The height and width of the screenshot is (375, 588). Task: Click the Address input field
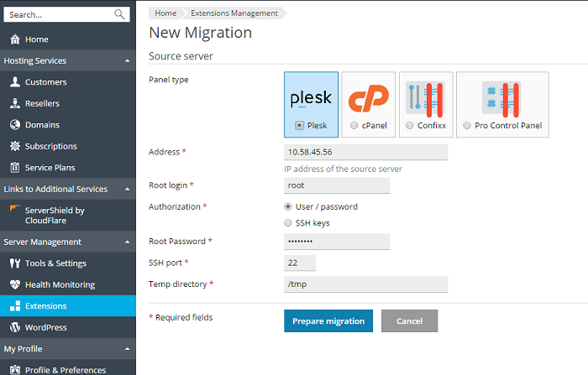[365, 153]
